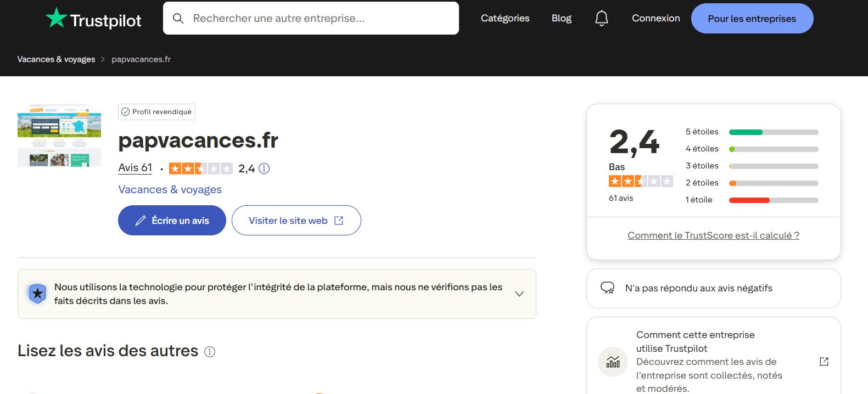The image size is (868, 394).
Task: Click the Trustpilot star logo
Action: (56, 18)
